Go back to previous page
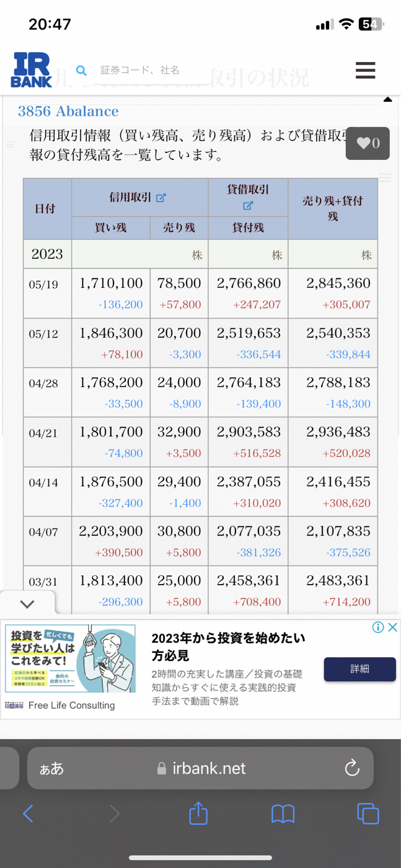This screenshot has height=868, width=401. tap(28, 813)
